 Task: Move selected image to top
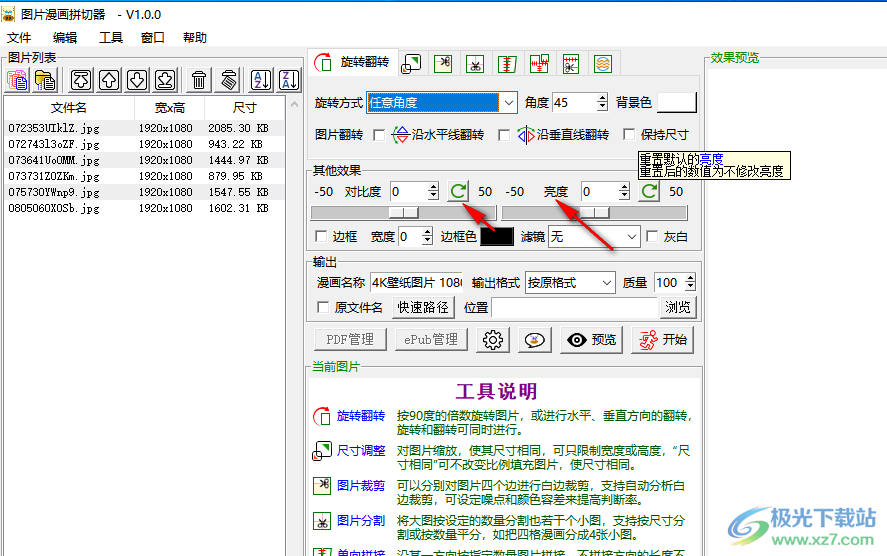click(81, 80)
